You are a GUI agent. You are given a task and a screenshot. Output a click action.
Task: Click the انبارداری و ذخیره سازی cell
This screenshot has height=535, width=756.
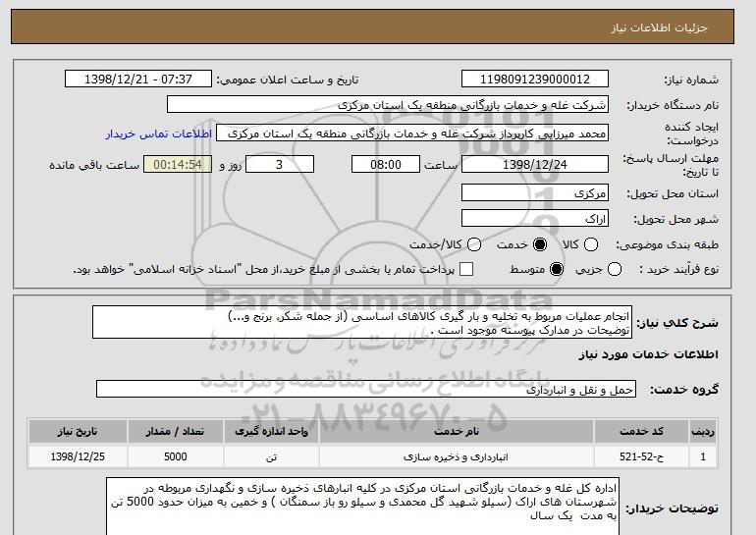coord(457,456)
